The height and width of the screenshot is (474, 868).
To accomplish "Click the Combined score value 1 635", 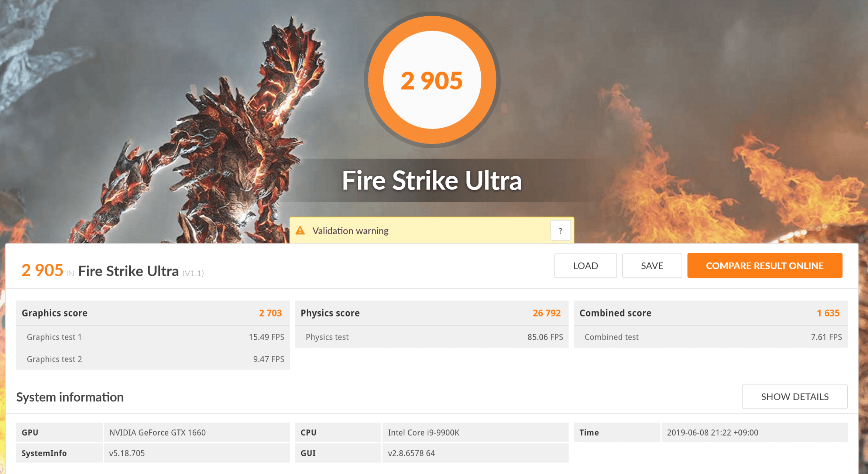I will point(828,313).
